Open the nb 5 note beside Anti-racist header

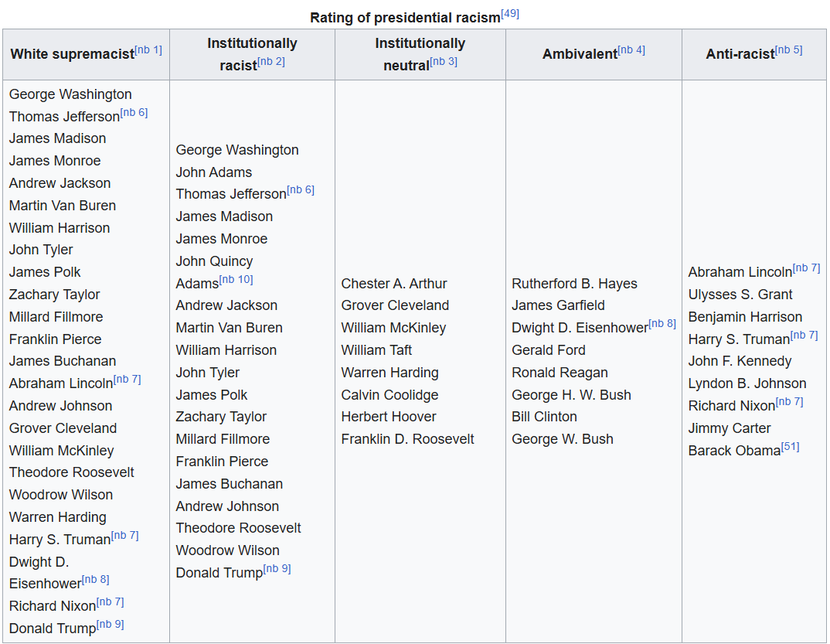pyautogui.click(x=788, y=50)
